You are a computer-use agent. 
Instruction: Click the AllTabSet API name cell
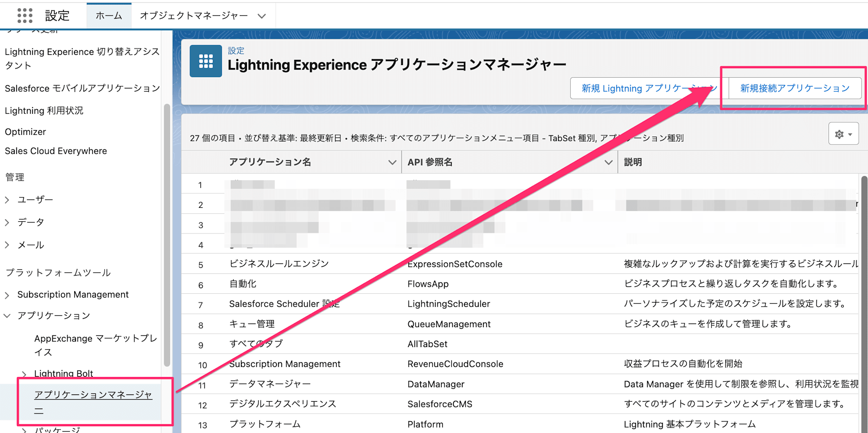[x=427, y=344]
